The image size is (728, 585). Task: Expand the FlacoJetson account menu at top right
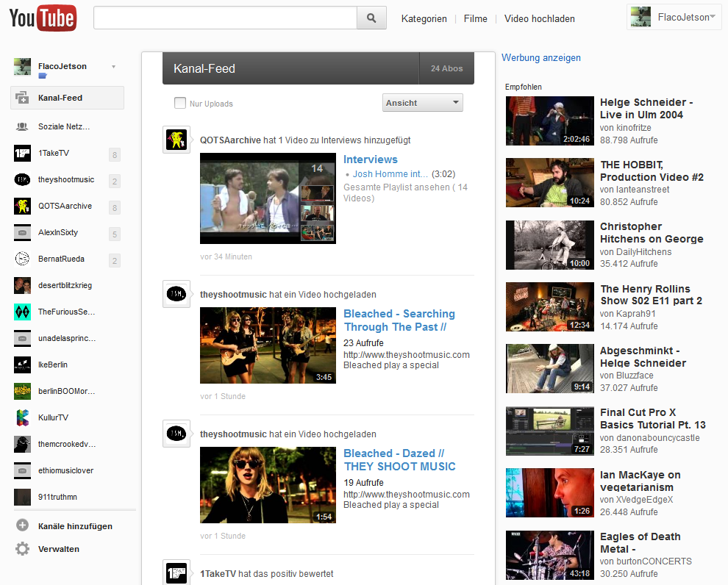pos(674,18)
